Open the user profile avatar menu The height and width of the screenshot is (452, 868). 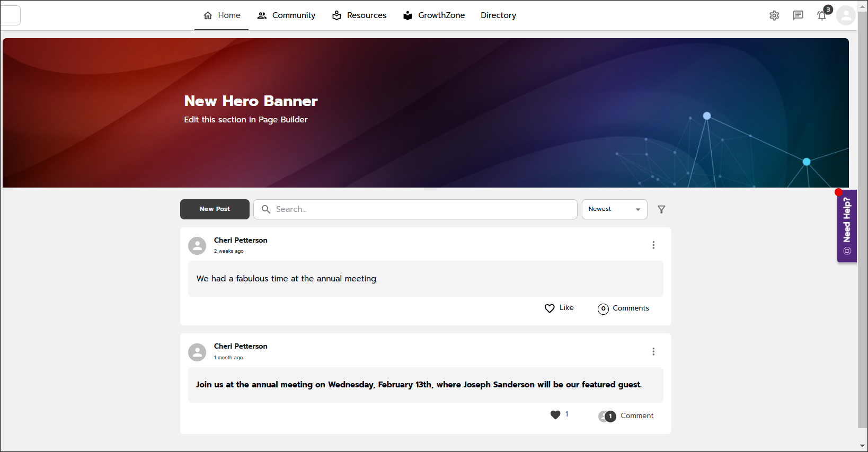(x=846, y=15)
